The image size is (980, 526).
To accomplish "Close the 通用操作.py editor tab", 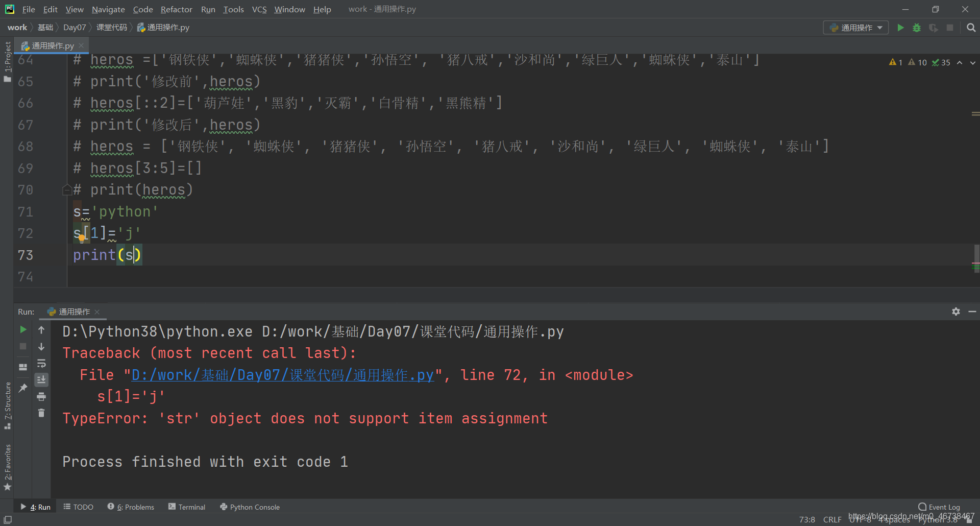I will pos(81,45).
